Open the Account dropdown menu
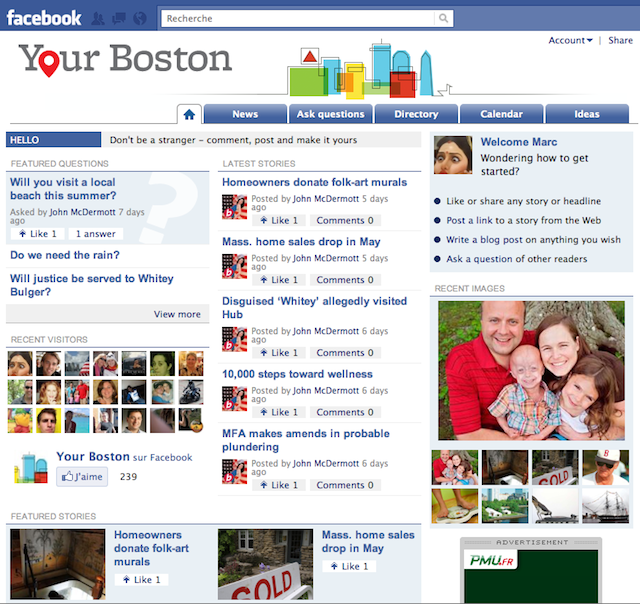 [570, 41]
